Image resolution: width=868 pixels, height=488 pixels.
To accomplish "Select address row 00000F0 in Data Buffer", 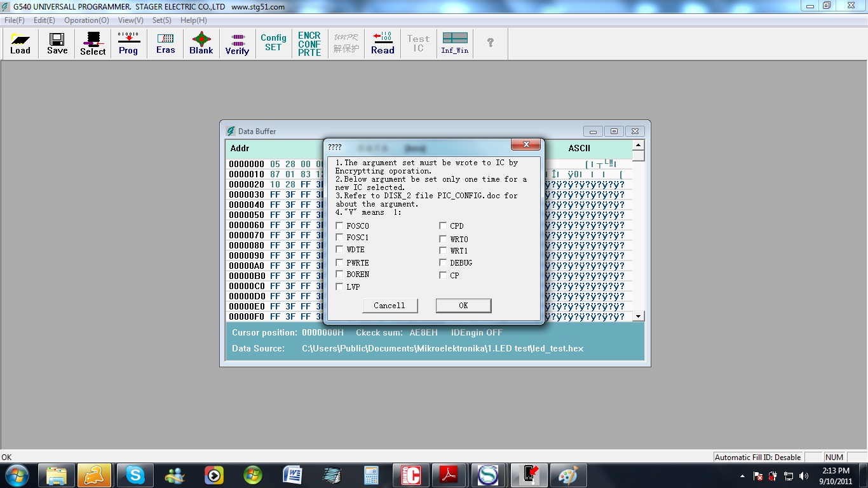I will pyautogui.click(x=247, y=316).
